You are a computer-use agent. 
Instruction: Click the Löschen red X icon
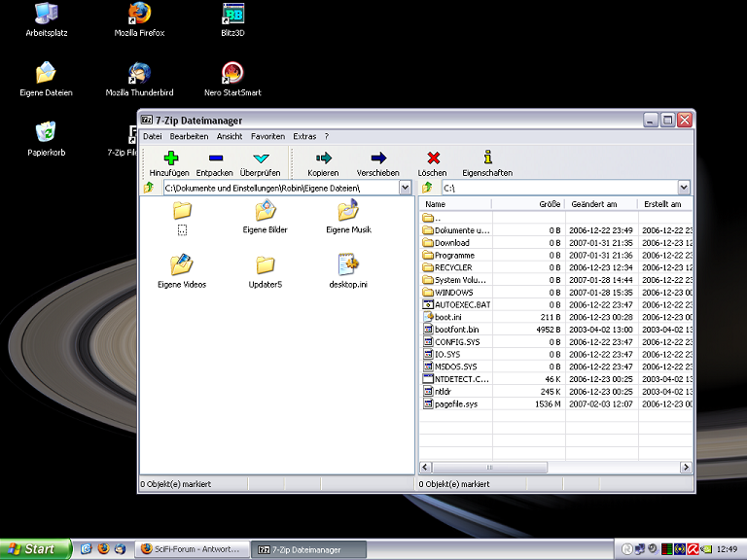[433, 158]
